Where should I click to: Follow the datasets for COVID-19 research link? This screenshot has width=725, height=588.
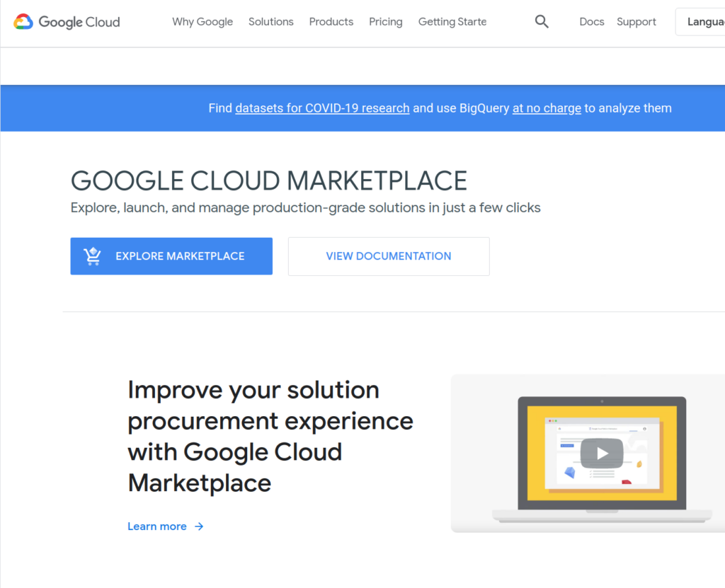point(322,108)
